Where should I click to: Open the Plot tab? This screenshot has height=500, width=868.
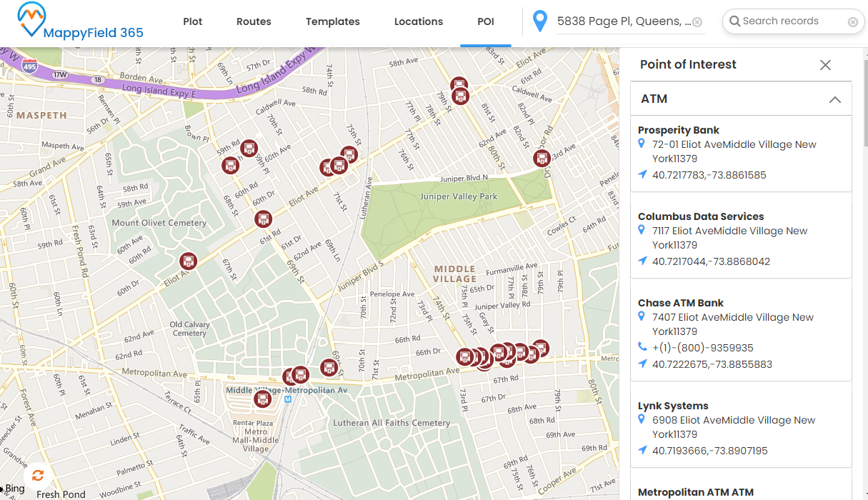(193, 21)
